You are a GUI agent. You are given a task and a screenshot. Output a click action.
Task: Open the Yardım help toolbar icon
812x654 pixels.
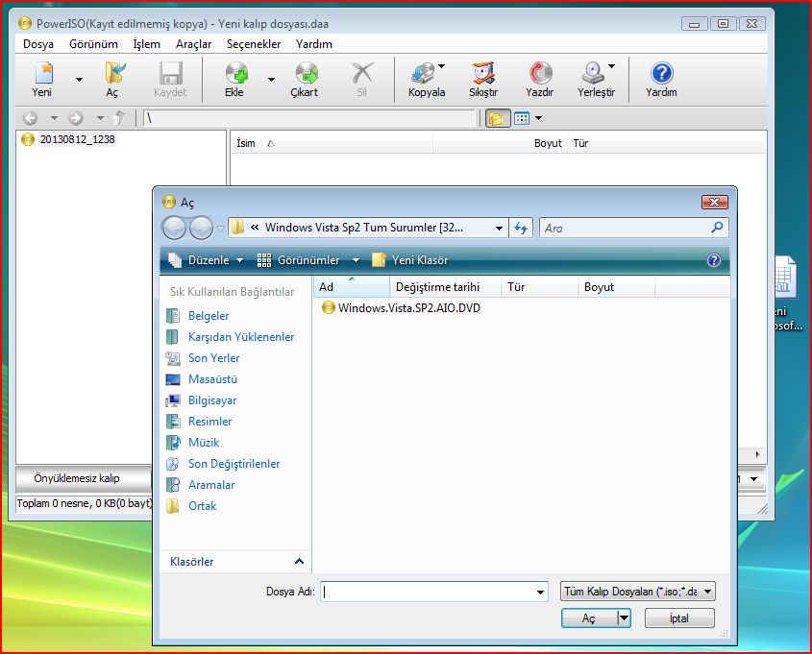click(x=661, y=75)
